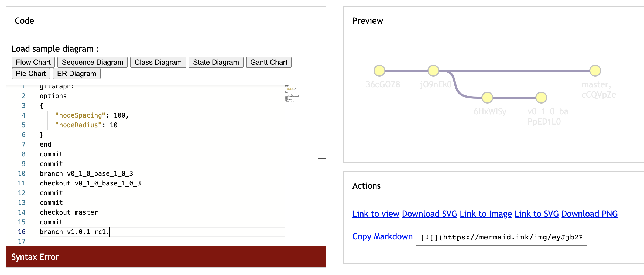The width and height of the screenshot is (644, 275).
Task: Load the Pie Chart sample
Action: pos(31,73)
